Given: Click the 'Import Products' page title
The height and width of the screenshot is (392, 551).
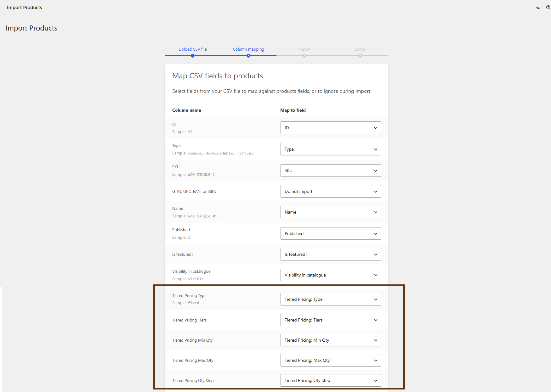Looking at the screenshot, I should 31,28.
